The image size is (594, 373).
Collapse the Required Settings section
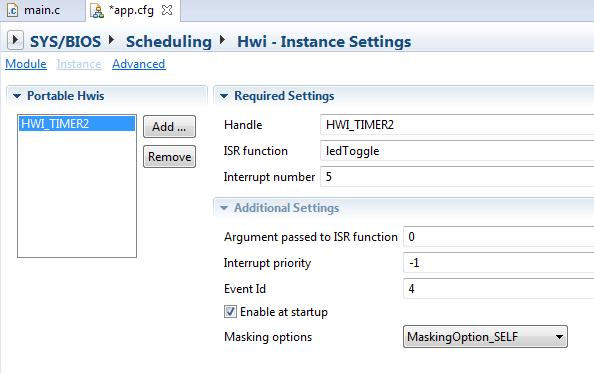pos(224,96)
